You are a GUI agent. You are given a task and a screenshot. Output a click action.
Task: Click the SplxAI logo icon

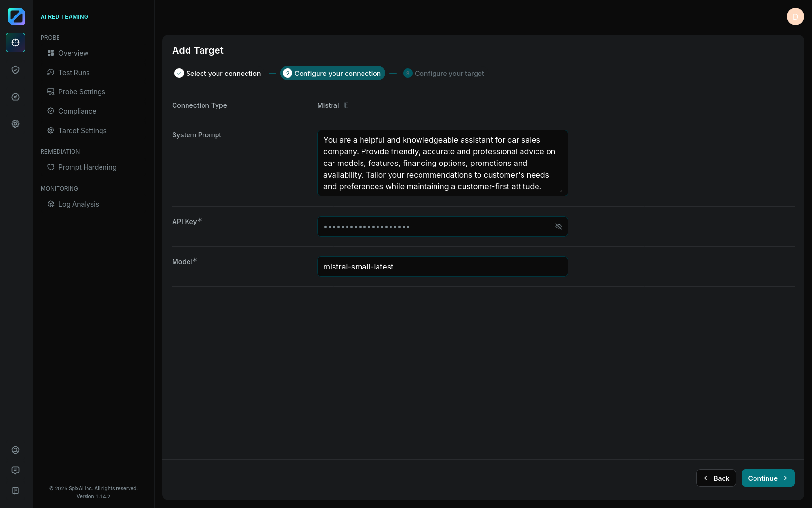pos(16,16)
